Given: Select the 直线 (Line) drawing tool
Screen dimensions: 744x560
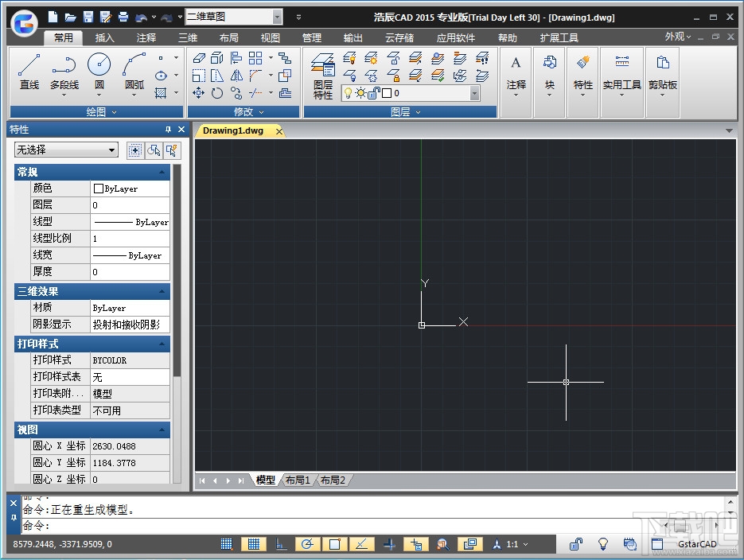Looking at the screenshot, I should (29, 72).
